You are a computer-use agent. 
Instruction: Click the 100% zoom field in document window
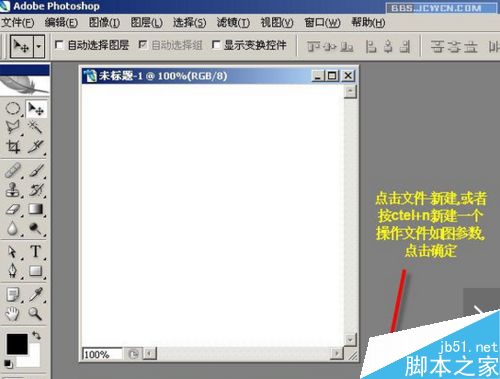pos(102,354)
